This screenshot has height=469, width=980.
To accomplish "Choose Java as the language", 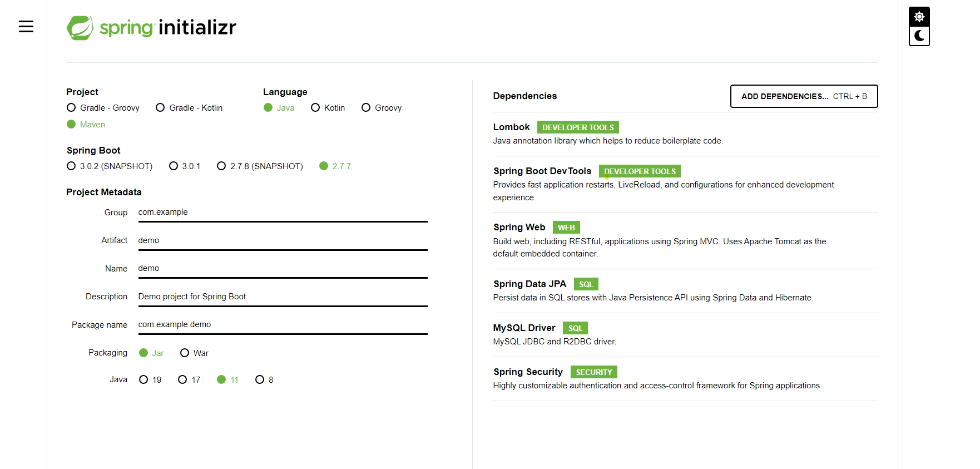I will pos(279,107).
